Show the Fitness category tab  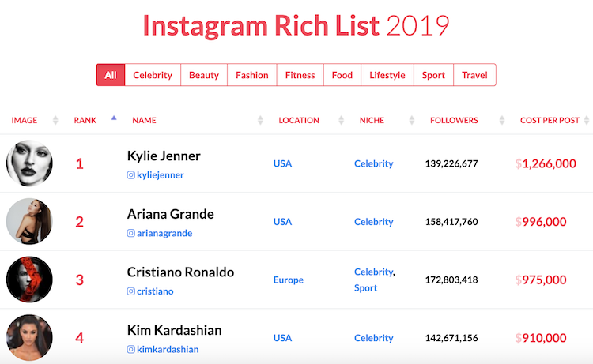tap(300, 75)
